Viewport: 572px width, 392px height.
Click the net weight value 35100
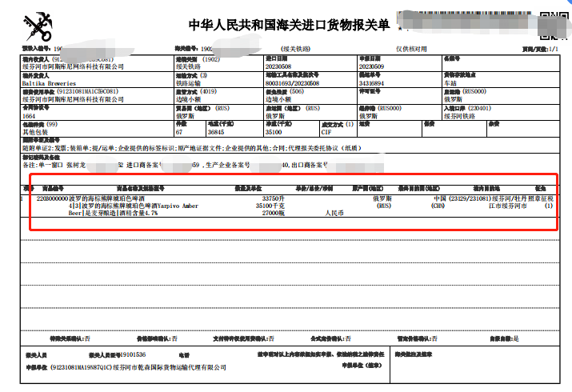(274, 132)
